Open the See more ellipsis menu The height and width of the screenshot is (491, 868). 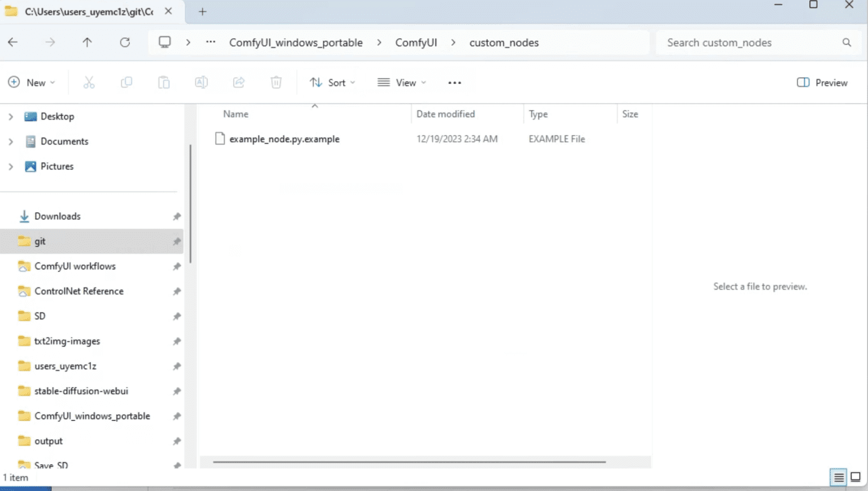(454, 83)
